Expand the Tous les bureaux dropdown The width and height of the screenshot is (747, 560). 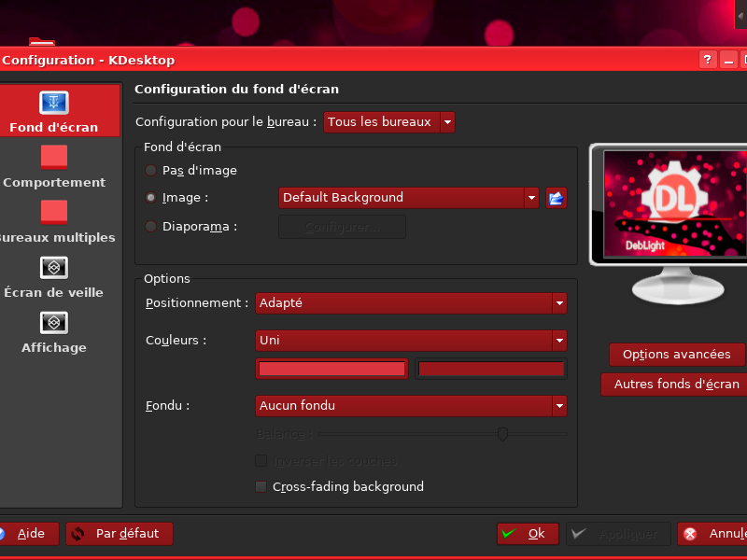coord(389,122)
